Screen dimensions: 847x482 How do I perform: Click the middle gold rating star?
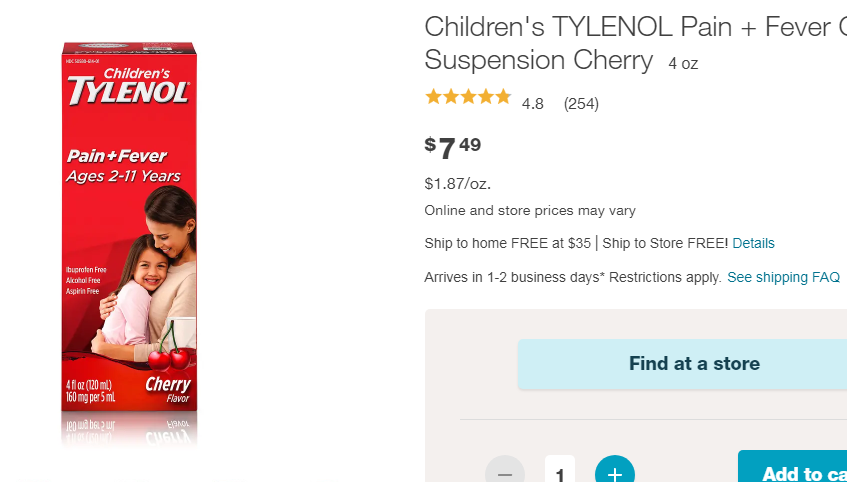(468, 97)
